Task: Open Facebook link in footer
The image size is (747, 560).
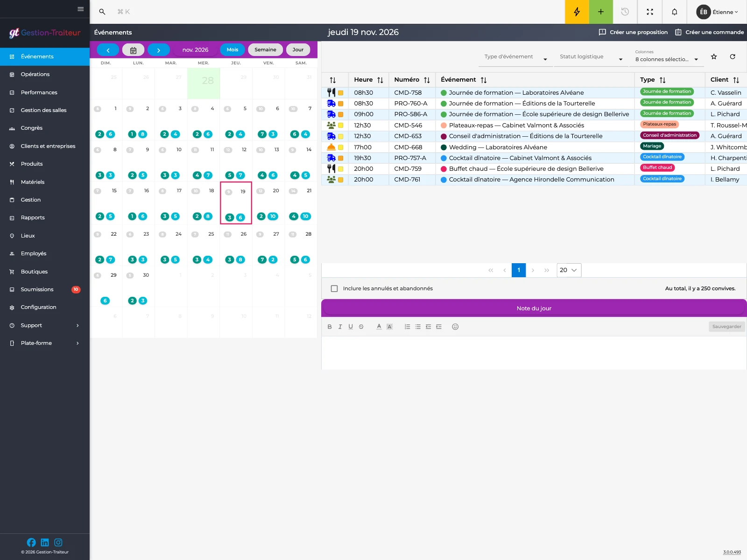Action: 31,542
